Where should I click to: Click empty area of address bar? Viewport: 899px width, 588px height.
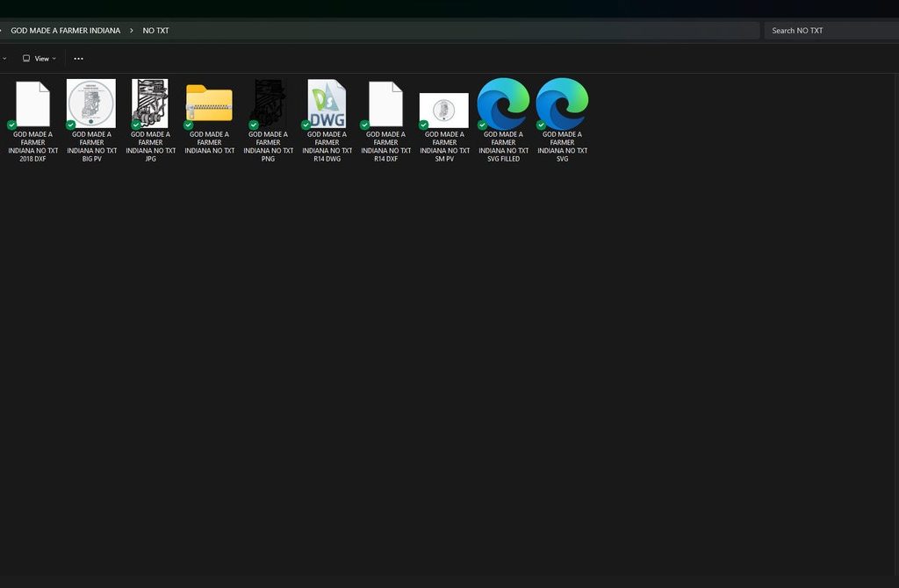tap(457, 31)
